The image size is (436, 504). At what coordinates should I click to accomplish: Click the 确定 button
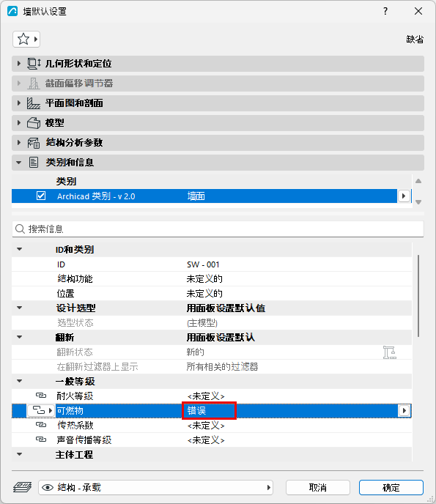(x=391, y=488)
